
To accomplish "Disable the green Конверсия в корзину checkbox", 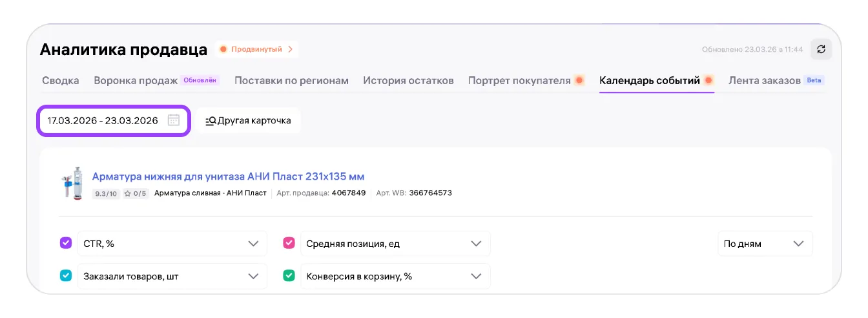I will [289, 276].
